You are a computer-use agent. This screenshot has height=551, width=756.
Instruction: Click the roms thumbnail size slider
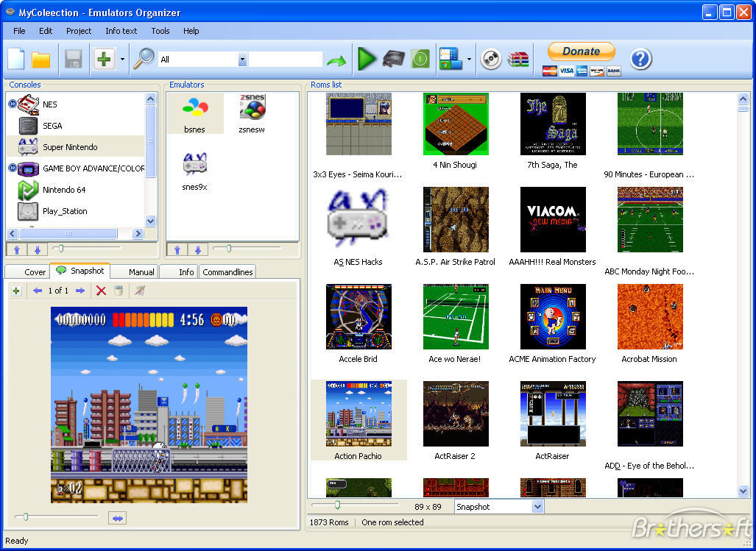tap(337, 505)
